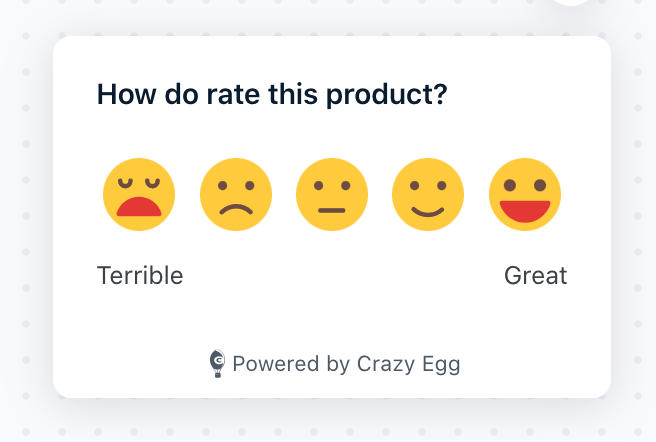Click the partial white circle button at top
This screenshot has width=656, height=442.
(571, 2)
